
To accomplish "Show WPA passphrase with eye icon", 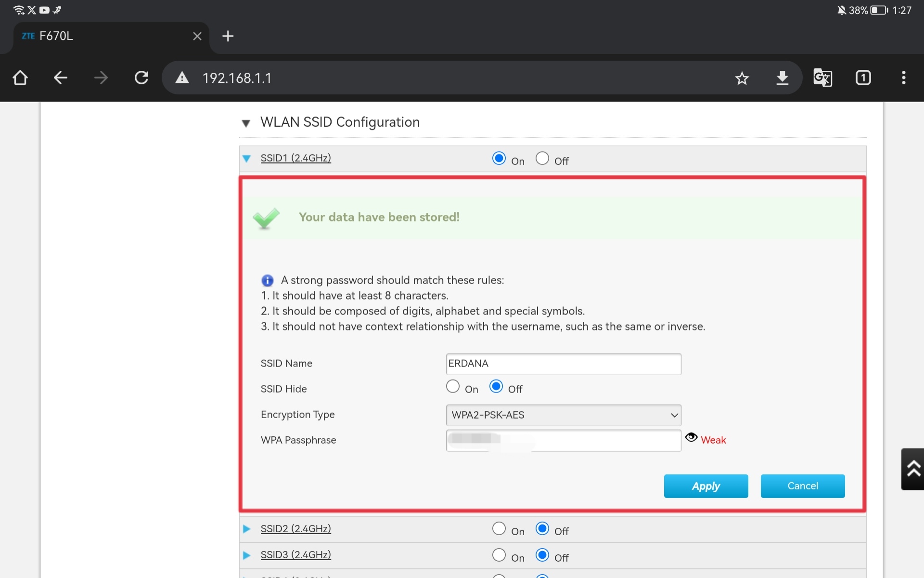I will pos(691,437).
